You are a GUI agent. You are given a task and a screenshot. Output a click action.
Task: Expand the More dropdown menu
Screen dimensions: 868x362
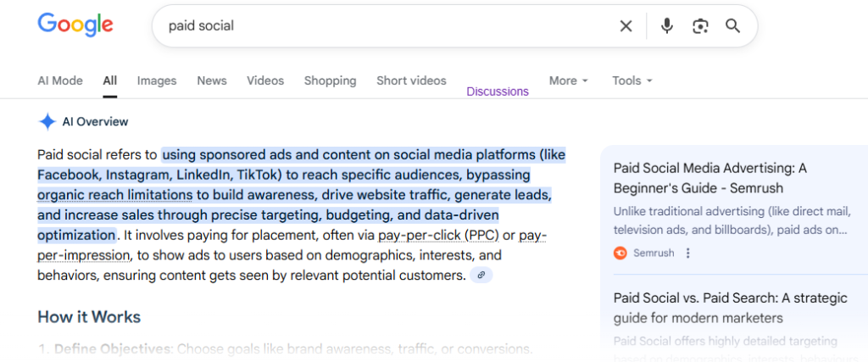568,81
